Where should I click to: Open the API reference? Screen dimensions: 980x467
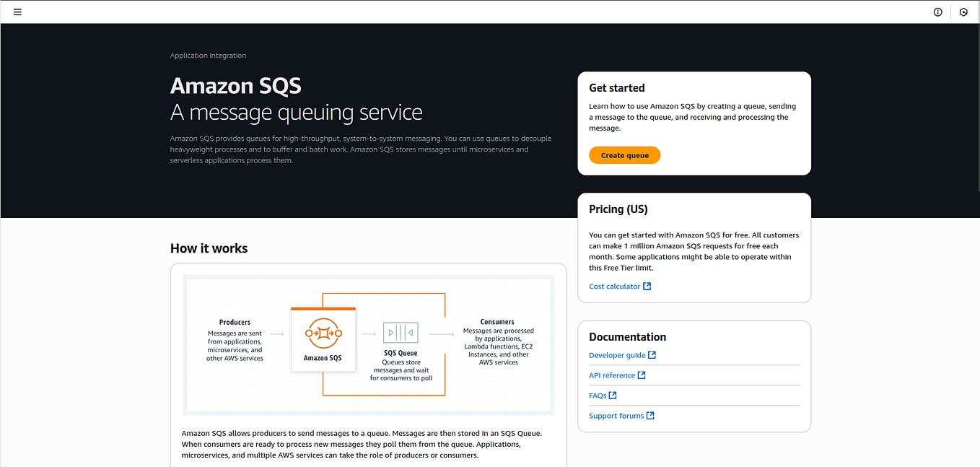611,375
